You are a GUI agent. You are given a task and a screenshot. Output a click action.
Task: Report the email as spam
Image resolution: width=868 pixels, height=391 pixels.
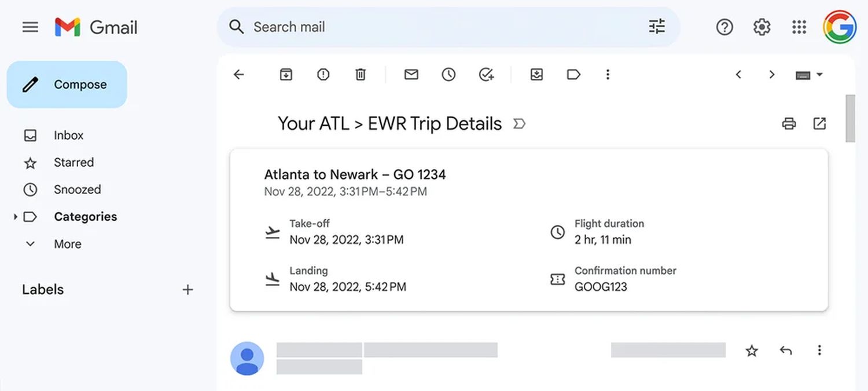[x=323, y=74]
